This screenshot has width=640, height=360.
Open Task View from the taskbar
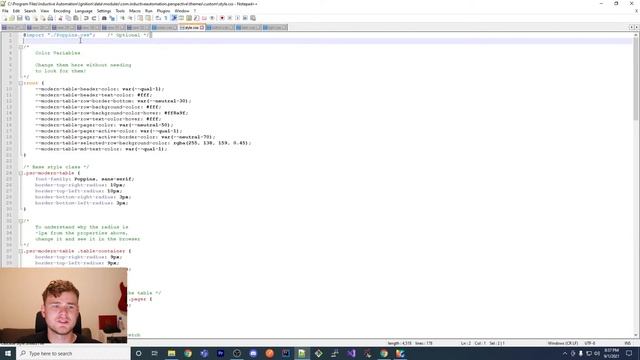[x=155, y=353]
